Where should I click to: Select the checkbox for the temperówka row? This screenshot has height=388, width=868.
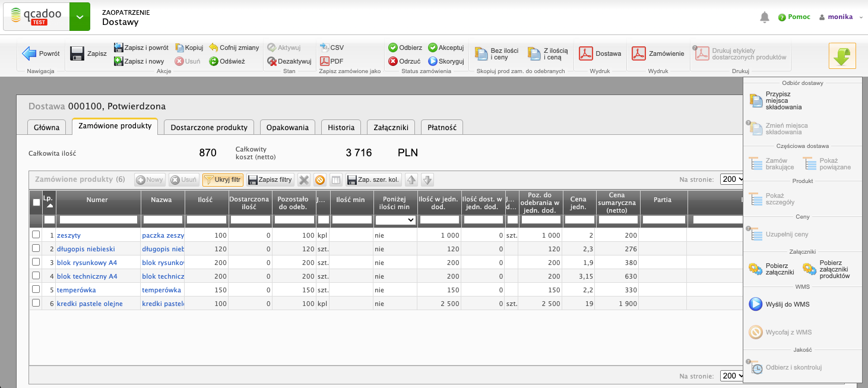pyautogui.click(x=36, y=289)
